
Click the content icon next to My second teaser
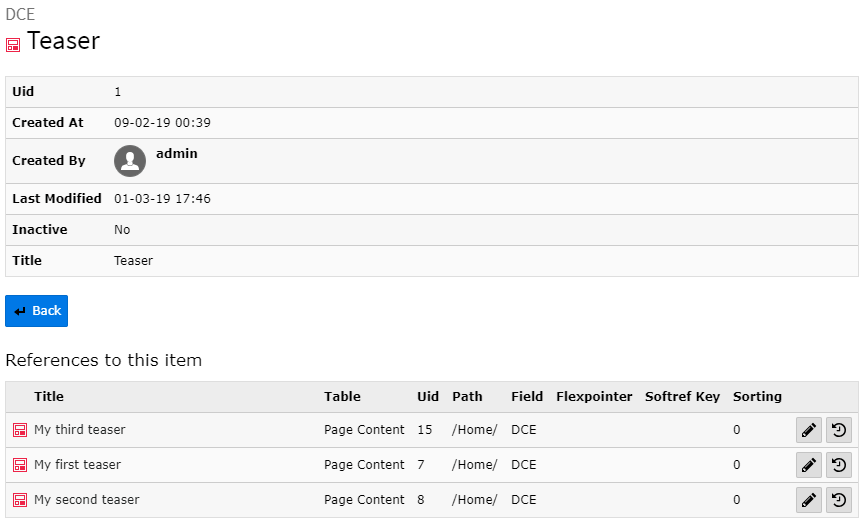(x=20, y=500)
